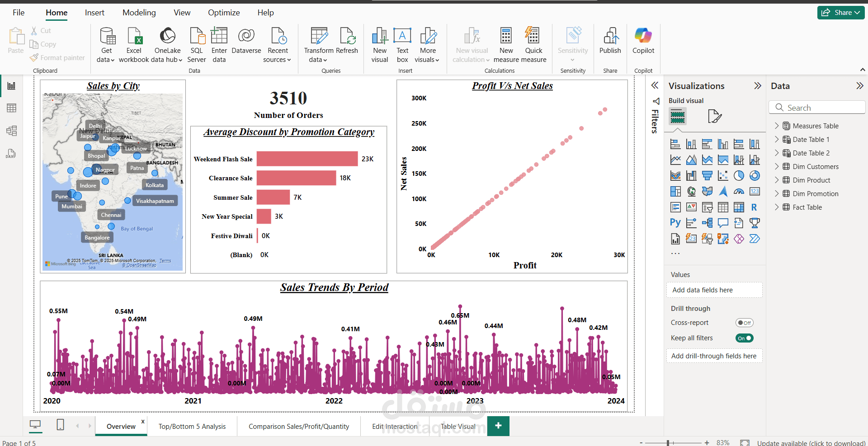Choose the Azure Maps visual
The height and width of the screenshot is (446, 868).
(723, 192)
